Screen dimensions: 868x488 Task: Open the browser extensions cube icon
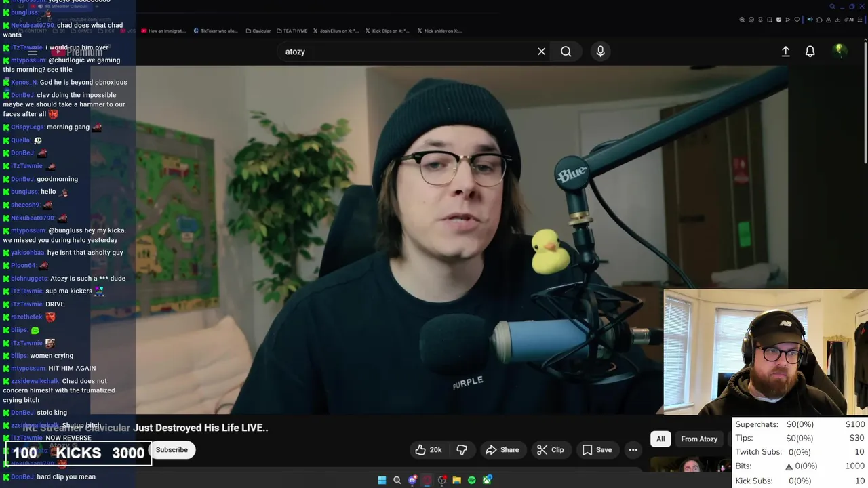coord(819,20)
